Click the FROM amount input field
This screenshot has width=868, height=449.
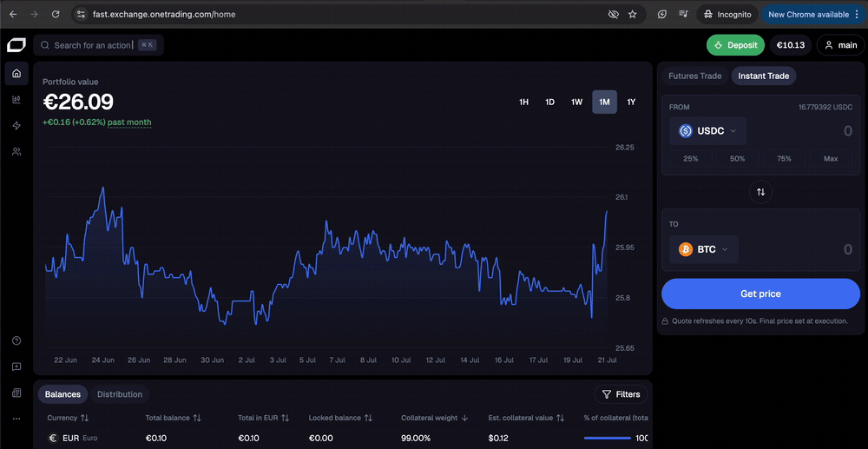point(803,131)
